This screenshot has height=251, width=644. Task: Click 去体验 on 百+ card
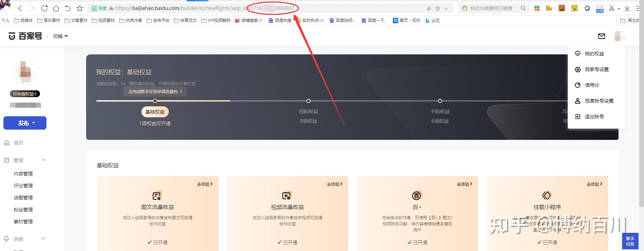(465, 184)
